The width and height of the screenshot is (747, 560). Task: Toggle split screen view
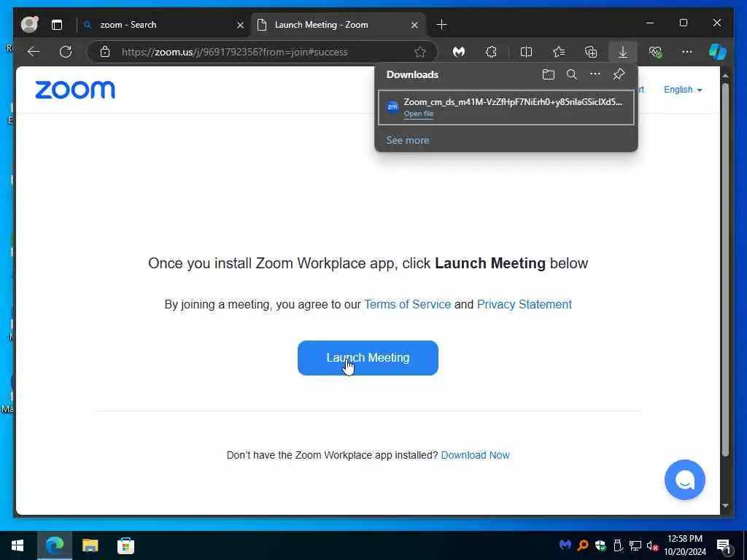pos(526,52)
